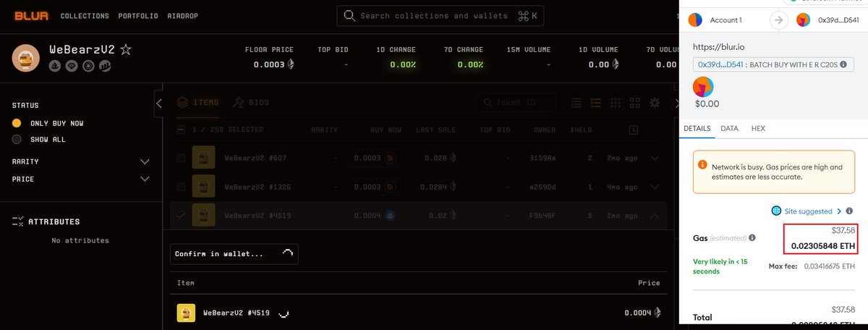Click warning icon in the network busy notice
This screenshot has height=330, width=868.
(x=702, y=165)
